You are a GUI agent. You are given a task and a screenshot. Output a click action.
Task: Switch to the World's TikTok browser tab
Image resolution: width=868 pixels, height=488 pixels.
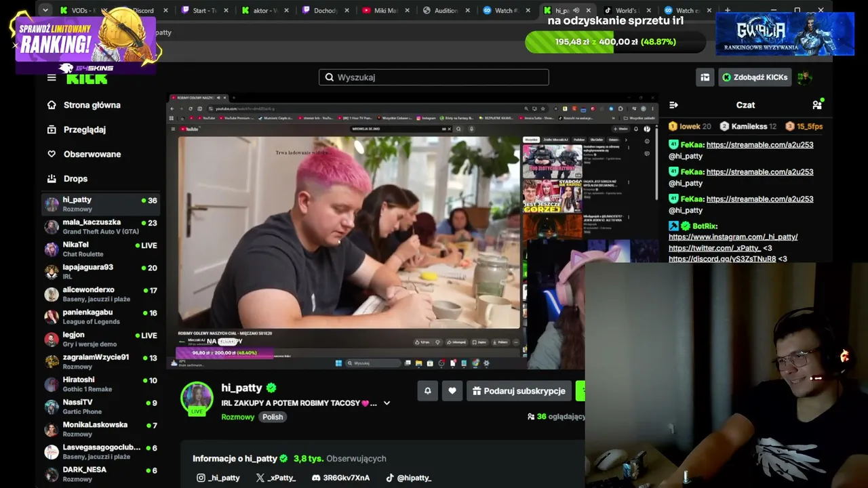pyautogui.click(x=627, y=10)
